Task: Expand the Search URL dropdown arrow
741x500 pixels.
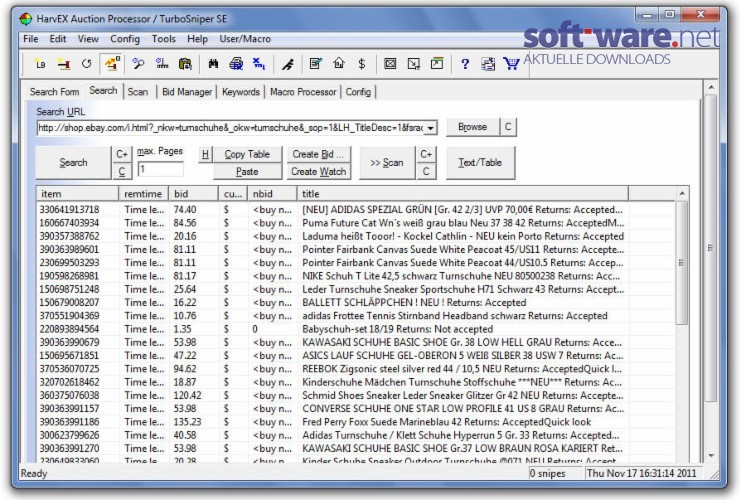Action: (431, 128)
